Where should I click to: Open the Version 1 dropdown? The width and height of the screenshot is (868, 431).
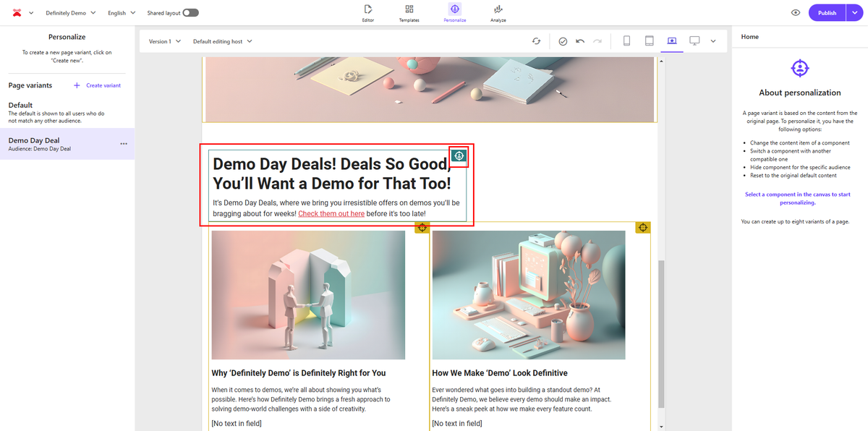pos(165,41)
